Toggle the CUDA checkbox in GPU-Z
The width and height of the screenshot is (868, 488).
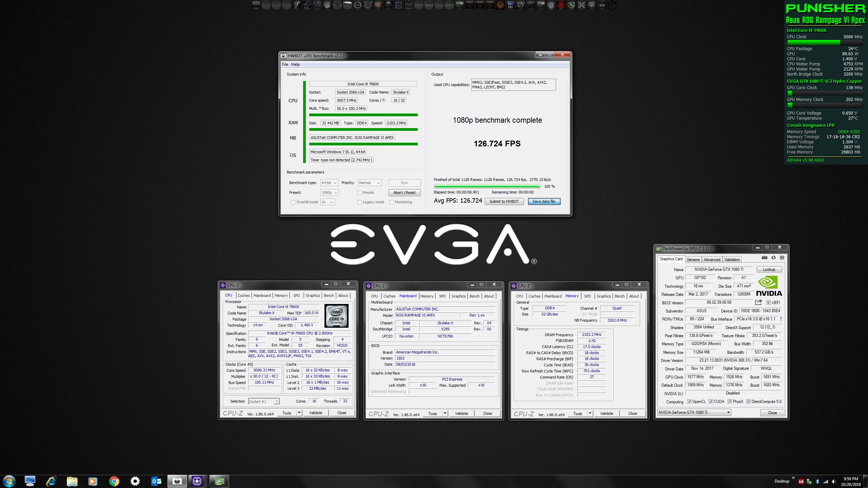pos(711,402)
